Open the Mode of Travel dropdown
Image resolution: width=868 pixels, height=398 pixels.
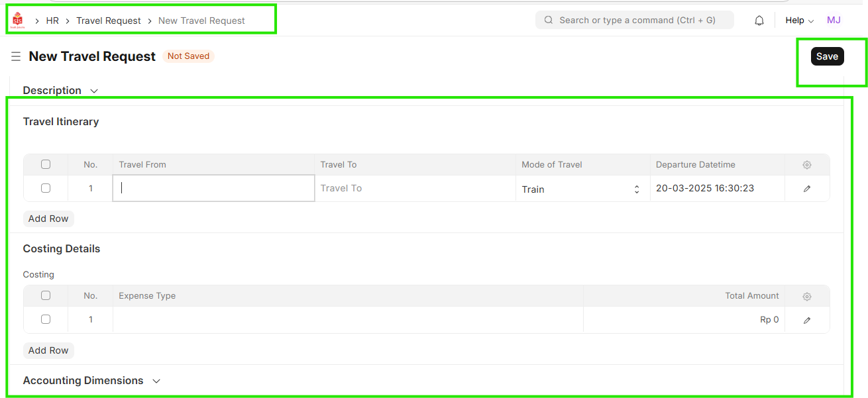(x=582, y=189)
